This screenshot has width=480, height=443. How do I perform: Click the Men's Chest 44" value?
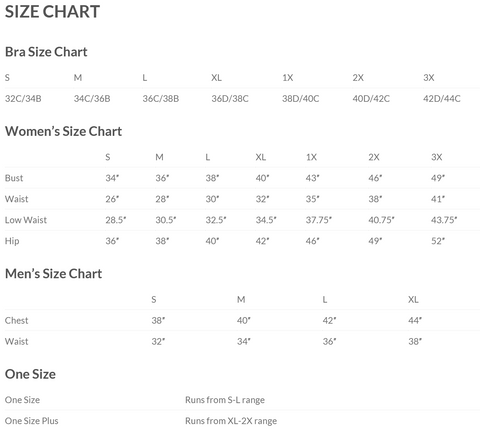[415, 321]
